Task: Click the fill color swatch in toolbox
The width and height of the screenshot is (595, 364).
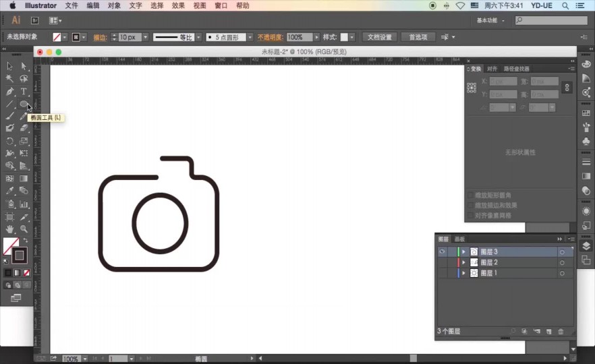Action: coord(11,245)
